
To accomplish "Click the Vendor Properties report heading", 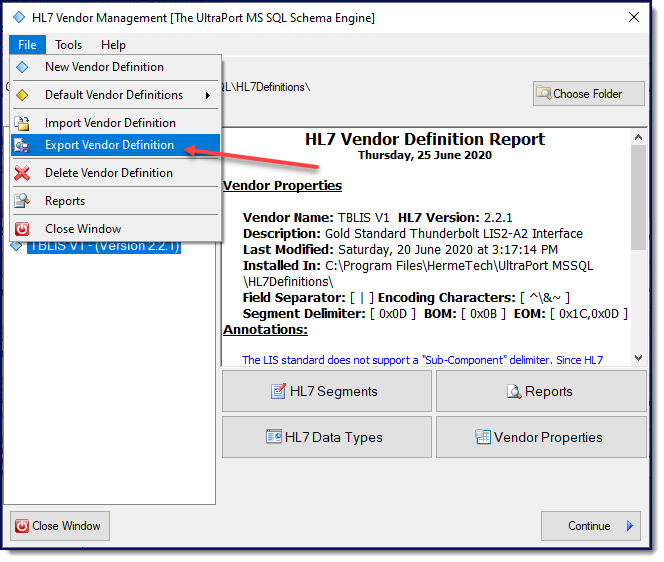I will tap(282, 185).
